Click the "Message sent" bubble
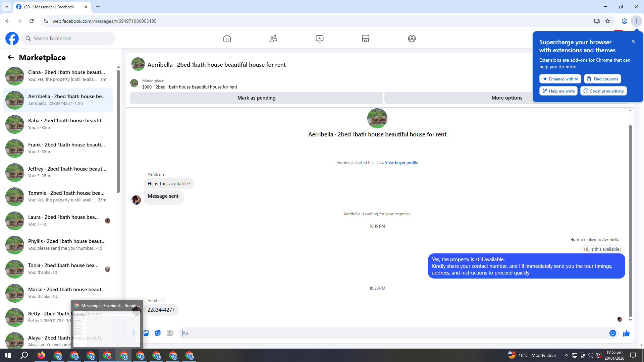The height and width of the screenshot is (362, 644). pyautogui.click(x=163, y=196)
